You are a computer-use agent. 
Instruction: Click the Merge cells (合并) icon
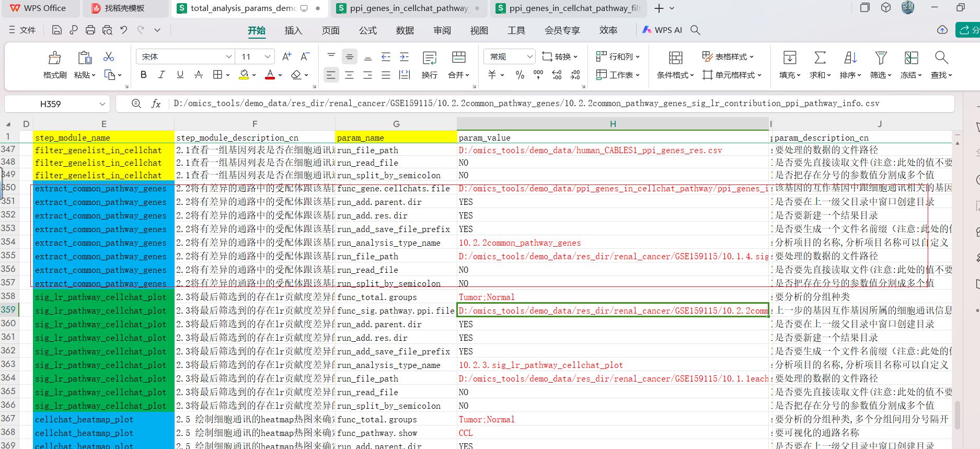(459, 57)
